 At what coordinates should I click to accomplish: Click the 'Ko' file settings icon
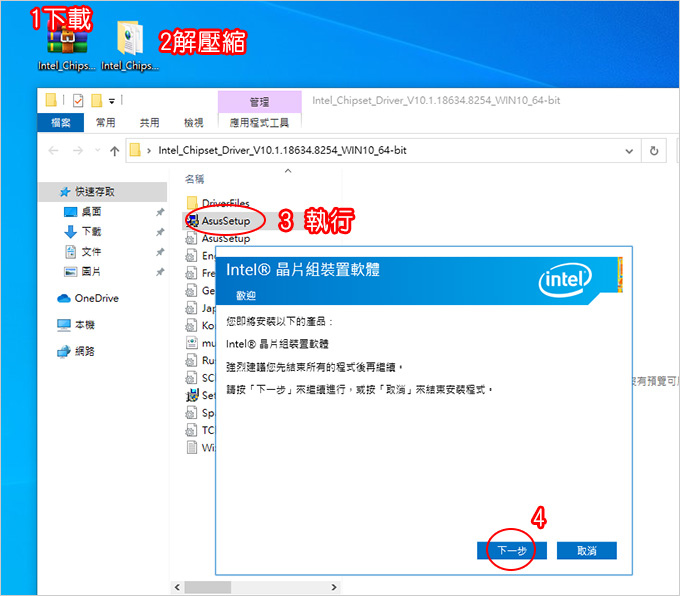[191, 325]
